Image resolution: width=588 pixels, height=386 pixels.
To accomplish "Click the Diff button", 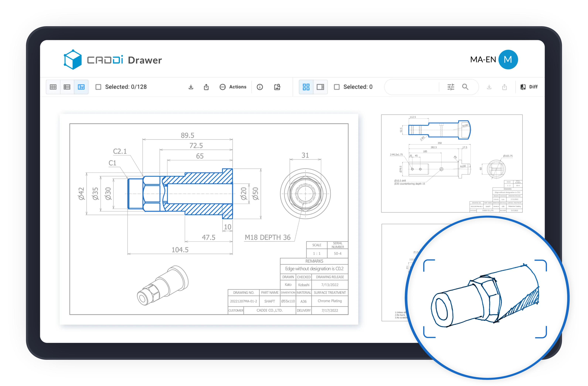I will [x=529, y=87].
